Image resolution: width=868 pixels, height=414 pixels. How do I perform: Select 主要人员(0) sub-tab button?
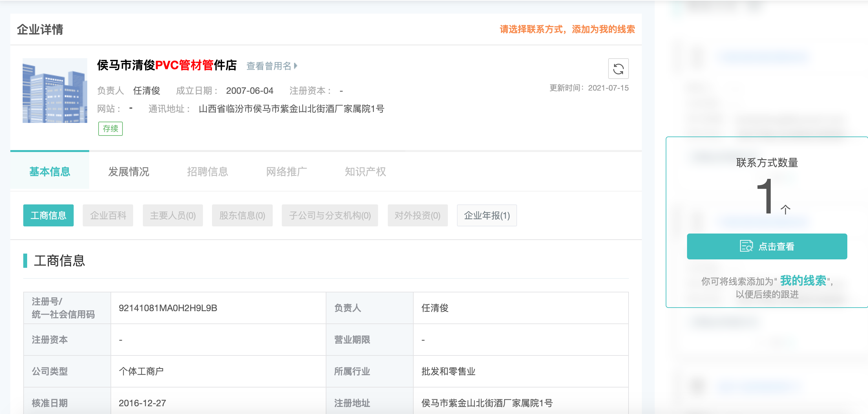[x=173, y=215]
